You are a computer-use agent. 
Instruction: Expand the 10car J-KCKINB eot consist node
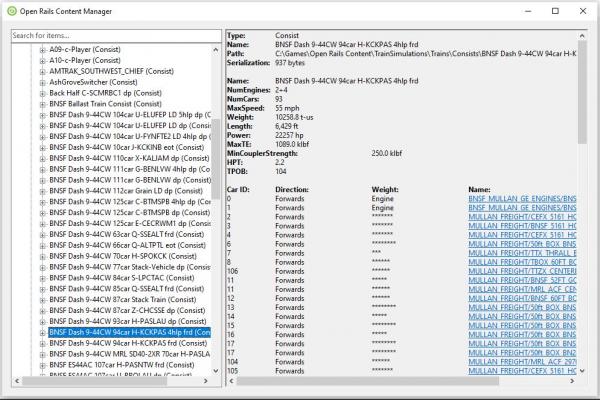click(42, 148)
